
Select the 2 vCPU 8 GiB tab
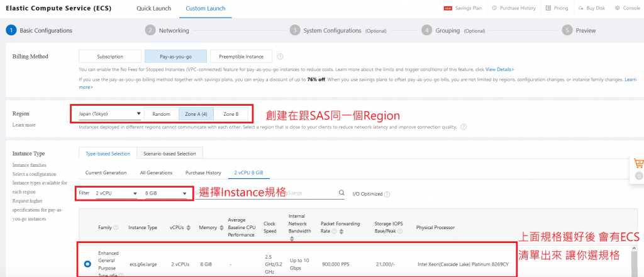point(248,173)
